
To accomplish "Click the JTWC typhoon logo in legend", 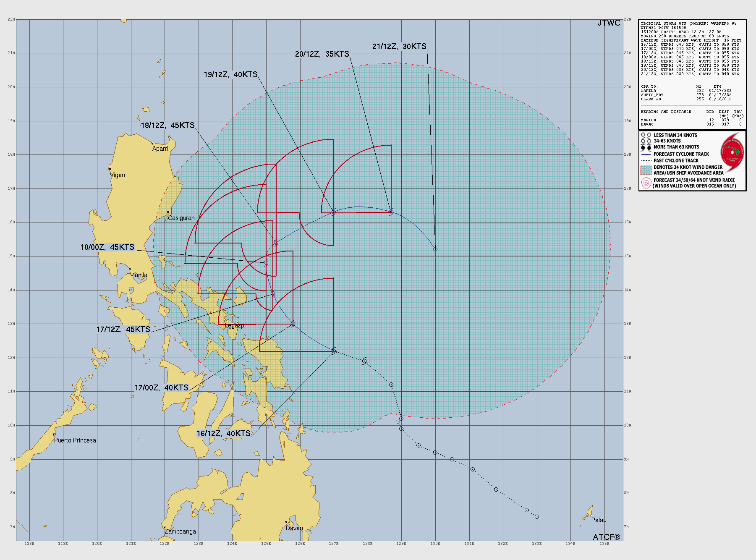I will tap(732, 152).
